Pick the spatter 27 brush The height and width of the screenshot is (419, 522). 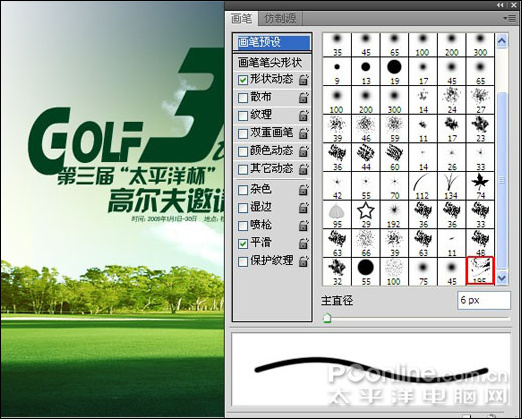click(480, 100)
